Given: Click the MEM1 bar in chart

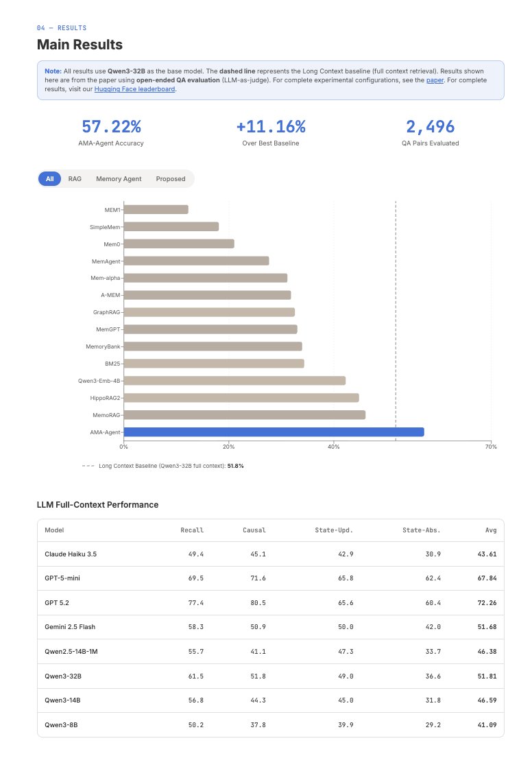Looking at the screenshot, I should click(x=156, y=209).
